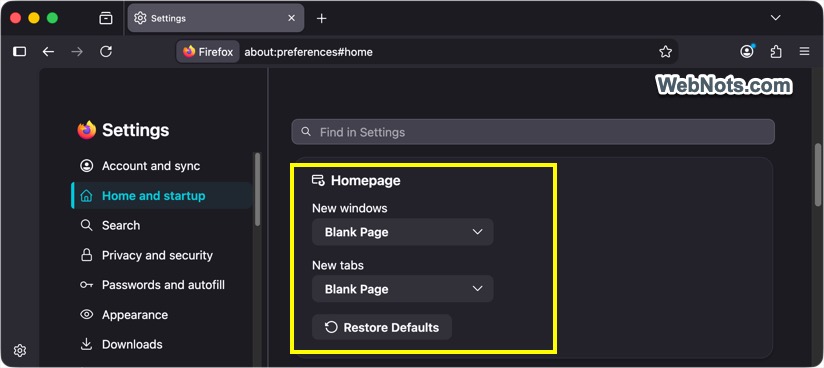The height and width of the screenshot is (368, 824).
Task: Go back with the left arrow
Action: click(x=48, y=52)
